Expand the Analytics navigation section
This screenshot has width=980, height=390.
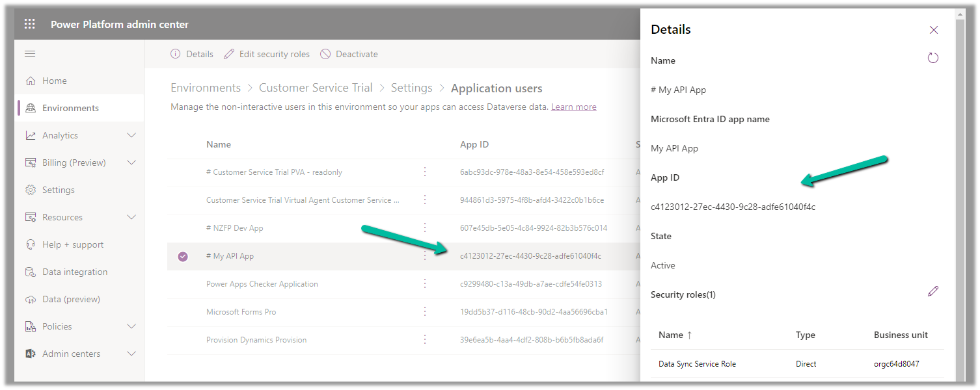pyautogui.click(x=131, y=136)
